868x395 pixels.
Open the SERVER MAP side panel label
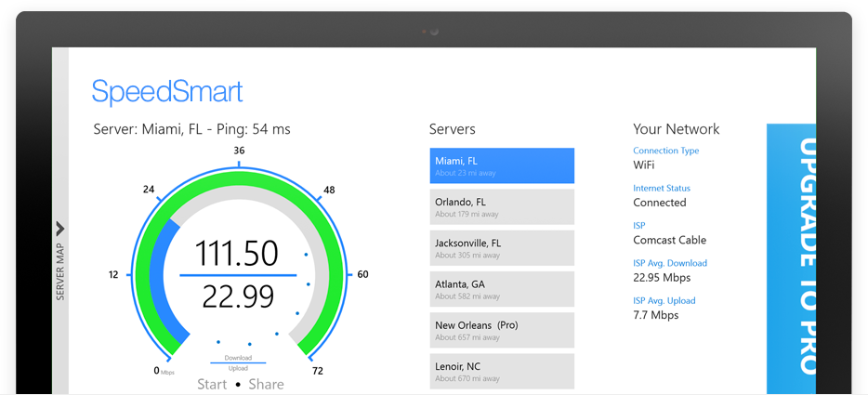pos(60,272)
